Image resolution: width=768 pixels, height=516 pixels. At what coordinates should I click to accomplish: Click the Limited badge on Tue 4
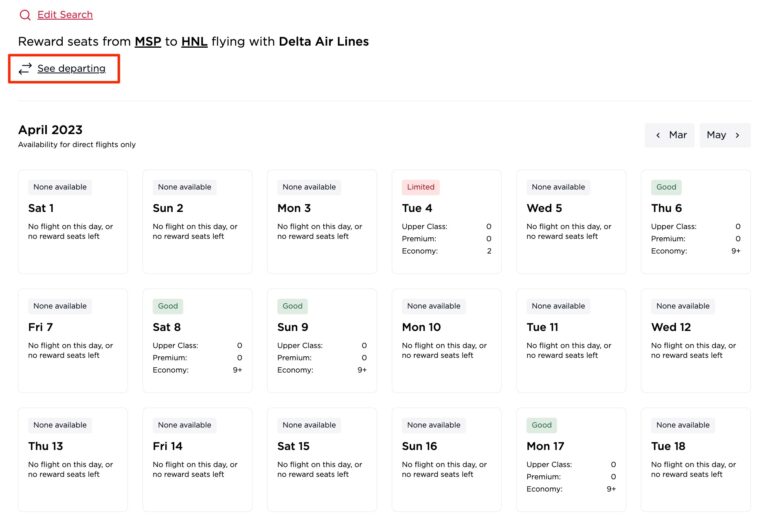point(420,187)
